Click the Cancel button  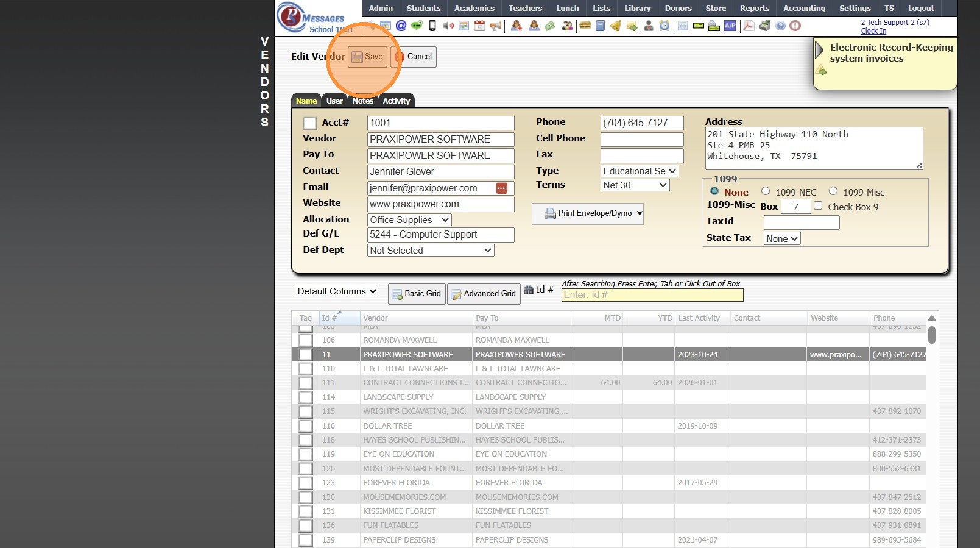[x=414, y=57]
